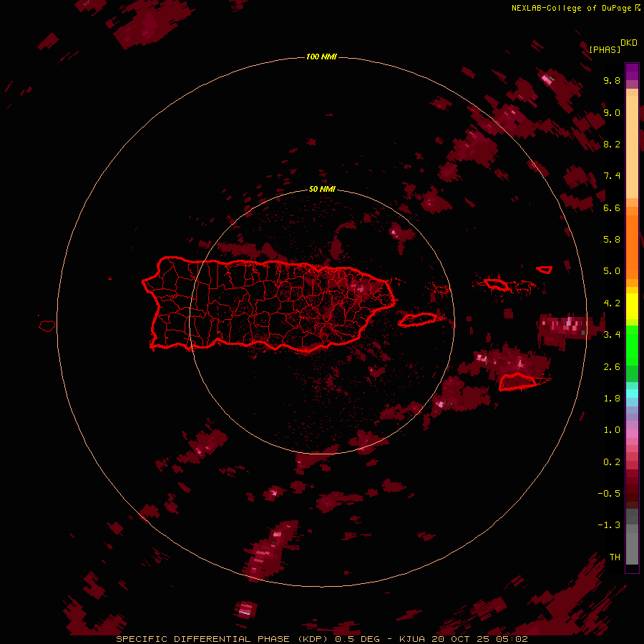Click the 20 OCT 25 05:02 timestamp
Screen dimensions: 644x644
click(x=479, y=639)
